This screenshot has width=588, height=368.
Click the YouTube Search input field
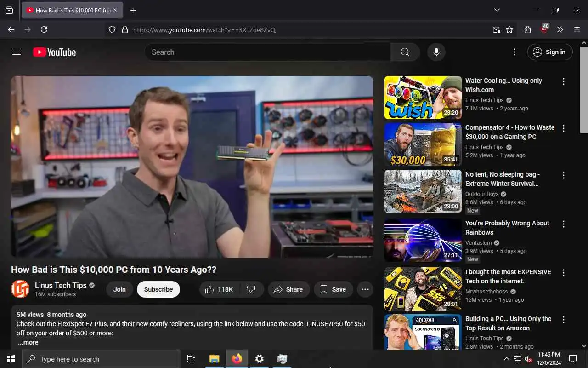267,52
